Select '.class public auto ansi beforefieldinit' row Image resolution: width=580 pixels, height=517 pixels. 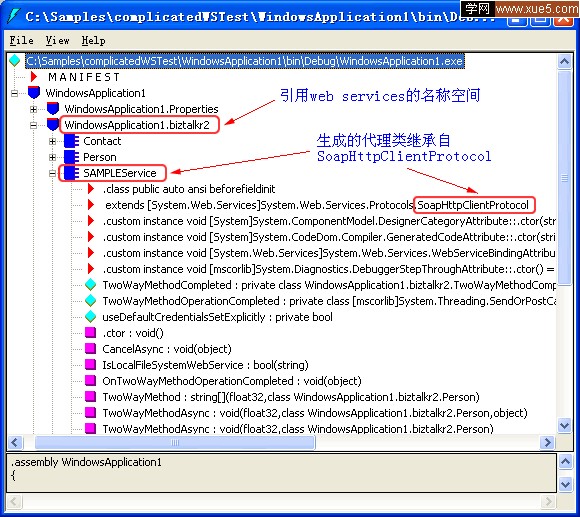[x=189, y=189]
